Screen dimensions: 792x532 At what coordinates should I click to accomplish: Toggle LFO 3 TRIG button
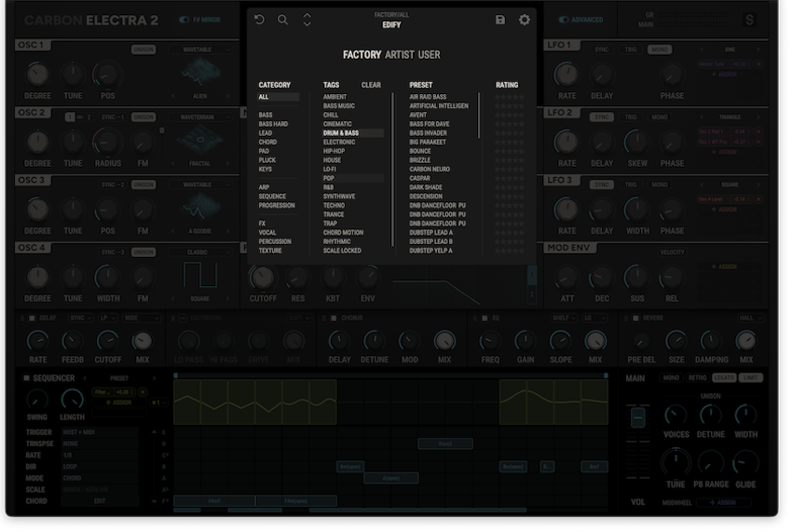pyautogui.click(x=631, y=184)
